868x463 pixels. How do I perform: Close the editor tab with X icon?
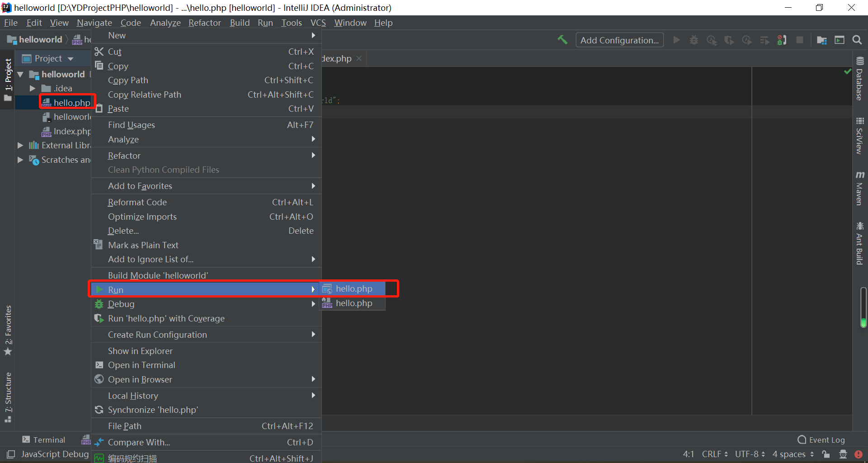[359, 58]
